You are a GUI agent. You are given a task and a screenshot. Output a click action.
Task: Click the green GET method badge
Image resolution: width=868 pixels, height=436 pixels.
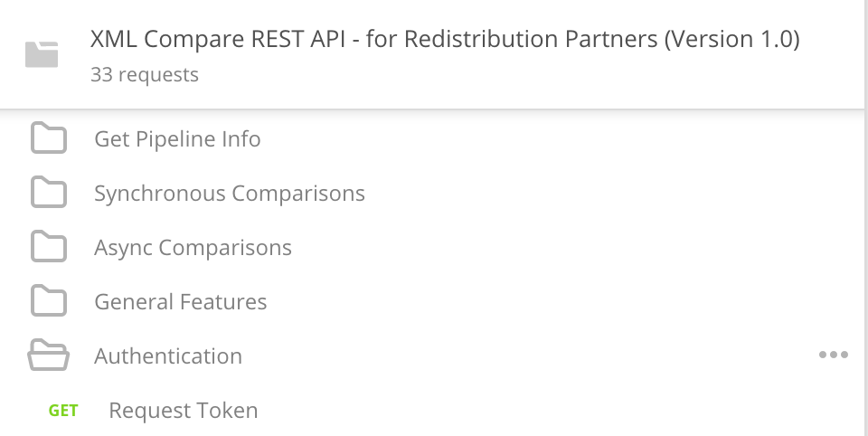point(63,411)
